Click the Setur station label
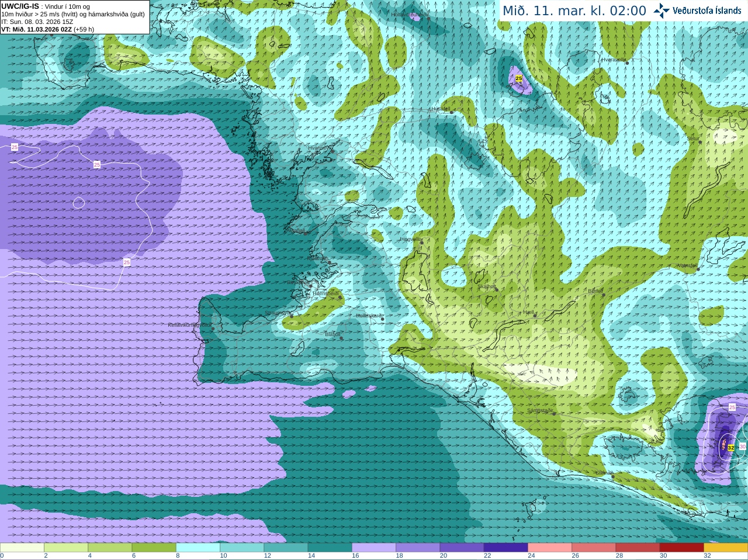748x560 pixels. (x=694, y=139)
